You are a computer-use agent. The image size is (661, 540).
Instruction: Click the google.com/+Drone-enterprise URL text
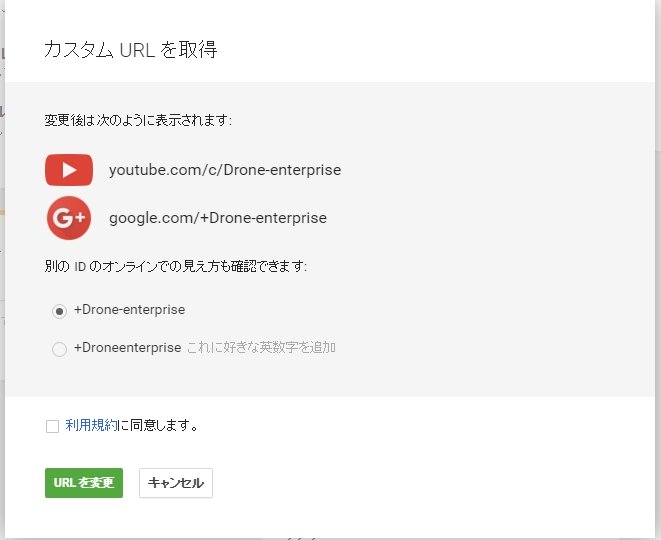tap(218, 218)
